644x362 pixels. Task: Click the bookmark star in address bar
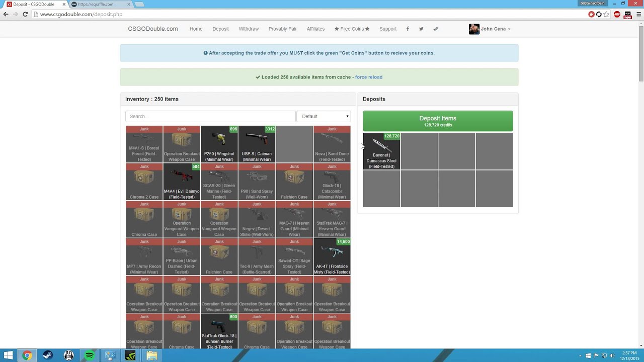point(606,14)
